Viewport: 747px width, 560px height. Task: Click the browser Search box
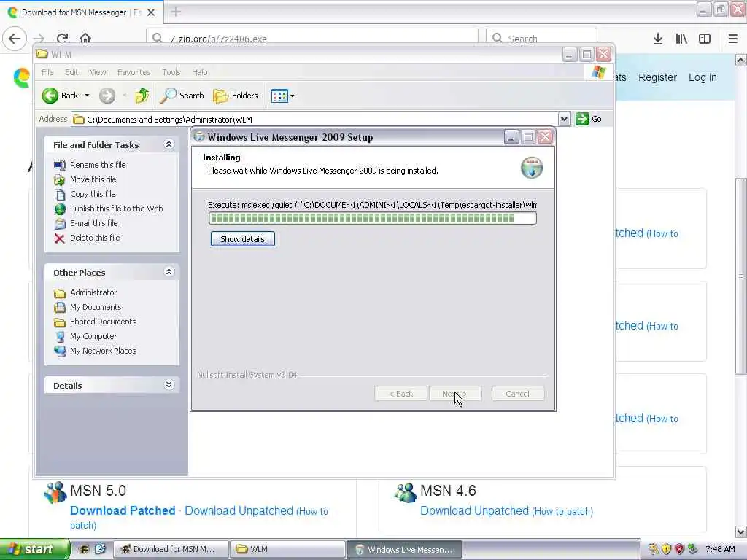click(x=541, y=39)
